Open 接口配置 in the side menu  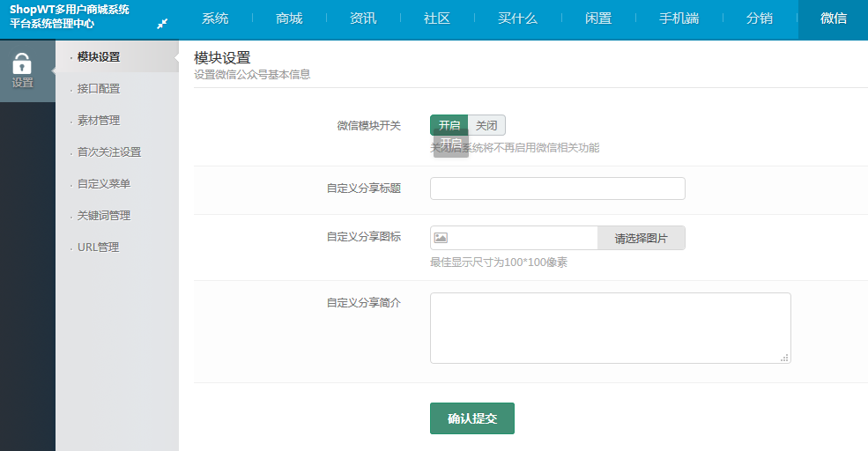click(x=99, y=89)
